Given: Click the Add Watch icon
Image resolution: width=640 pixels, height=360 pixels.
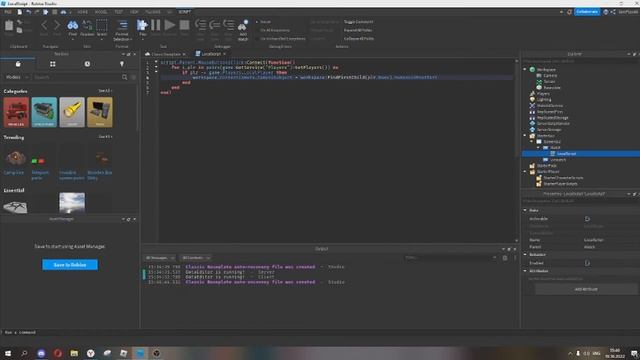Looking at the screenshot, I should [x=243, y=25].
